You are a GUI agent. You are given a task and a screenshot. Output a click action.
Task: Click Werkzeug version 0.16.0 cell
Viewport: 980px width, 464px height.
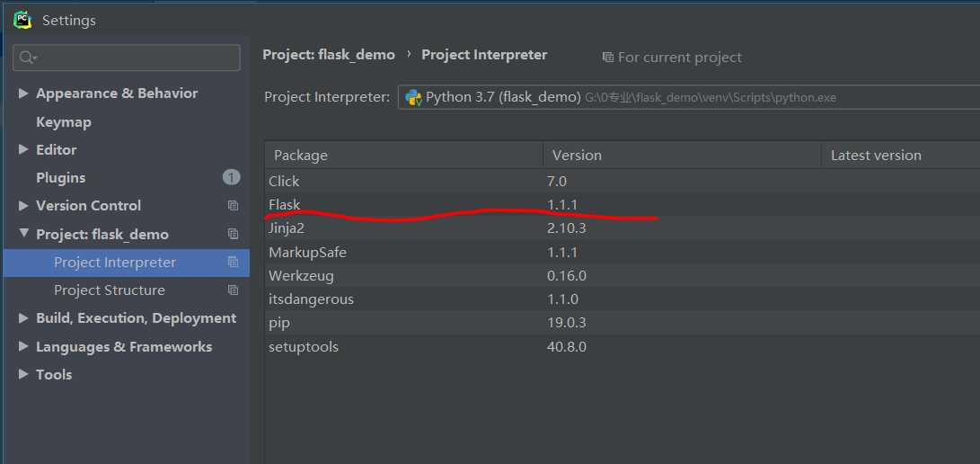[566, 276]
